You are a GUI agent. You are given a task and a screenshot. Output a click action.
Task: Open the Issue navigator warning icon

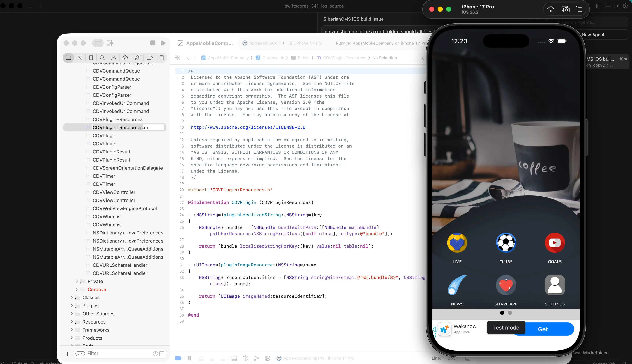coord(114,58)
